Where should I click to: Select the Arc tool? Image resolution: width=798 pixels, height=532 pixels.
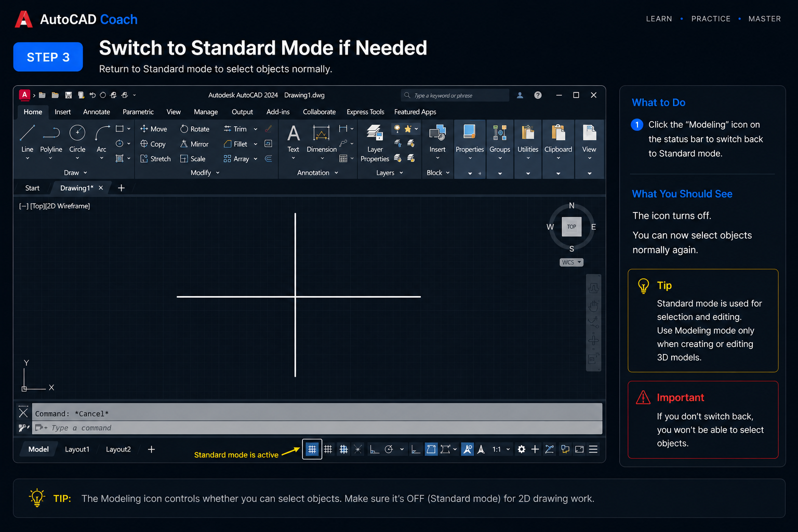tap(102, 139)
